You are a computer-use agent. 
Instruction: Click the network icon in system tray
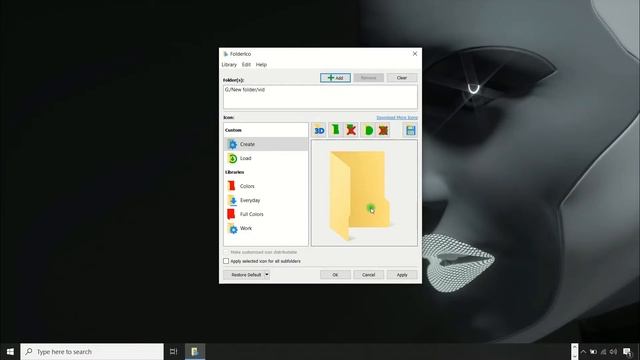click(x=603, y=352)
